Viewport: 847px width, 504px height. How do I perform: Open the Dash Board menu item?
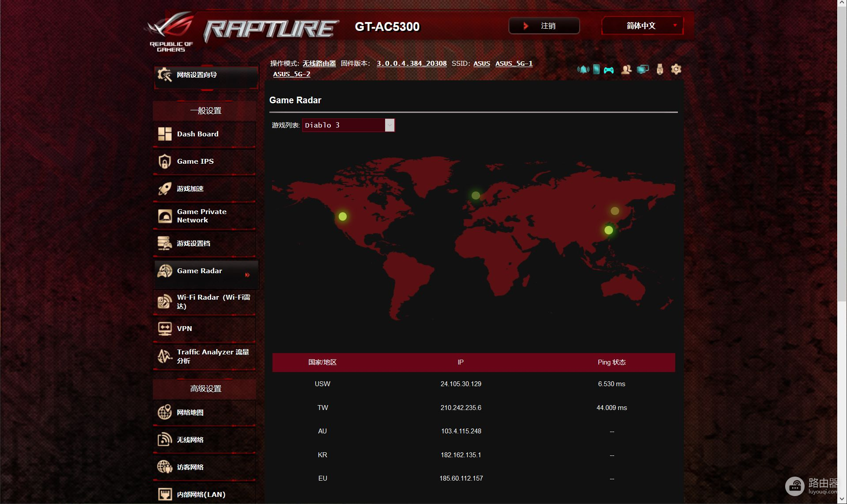point(204,134)
